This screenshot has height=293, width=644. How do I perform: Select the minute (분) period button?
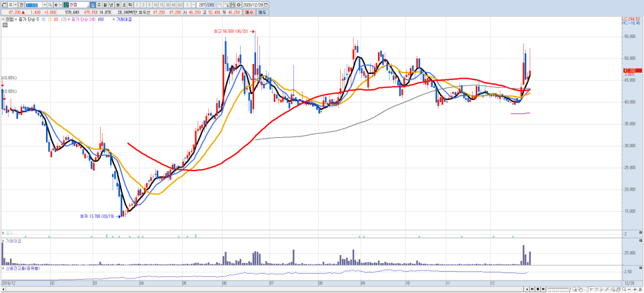tap(118, 5)
